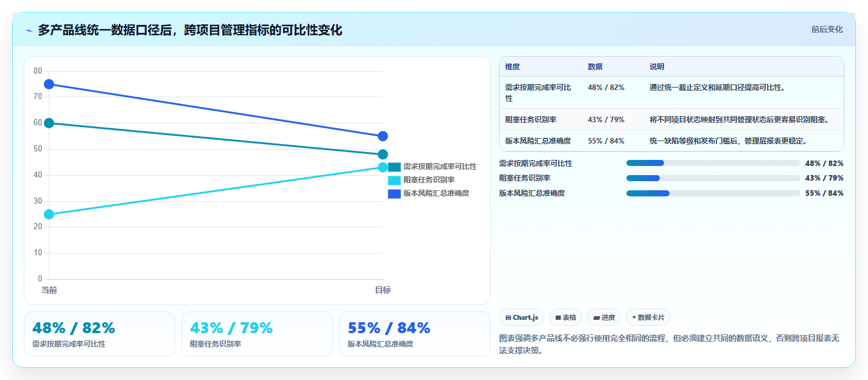This screenshot has height=380, width=868.
Task: Click the 表格 tag chip
Action: coord(565,317)
